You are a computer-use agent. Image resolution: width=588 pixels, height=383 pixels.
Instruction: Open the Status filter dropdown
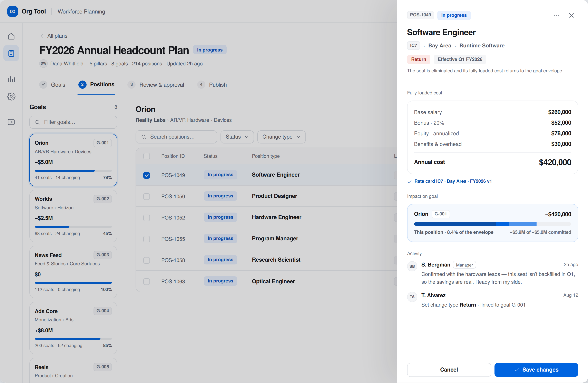click(x=237, y=137)
